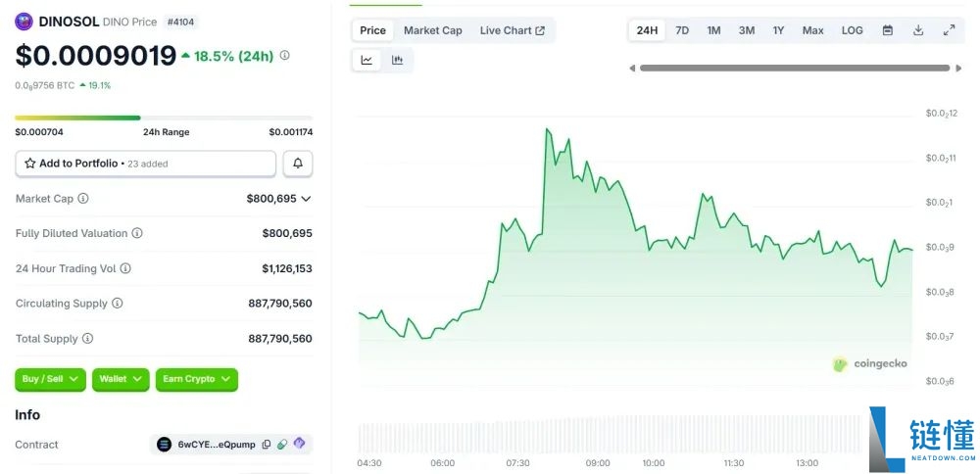This screenshot has height=474, width=980.
Task: Click the chart's horizontal range scrollbar
Action: coord(794,68)
